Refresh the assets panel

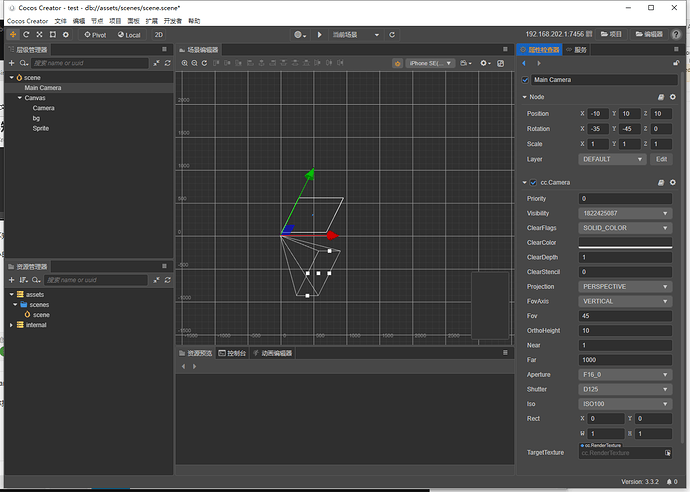[x=168, y=280]
